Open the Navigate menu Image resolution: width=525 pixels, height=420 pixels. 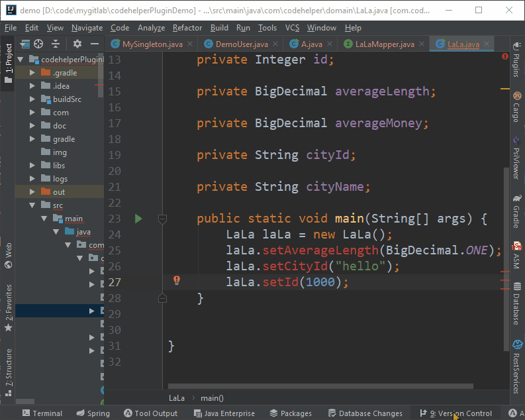pos(87,28)
